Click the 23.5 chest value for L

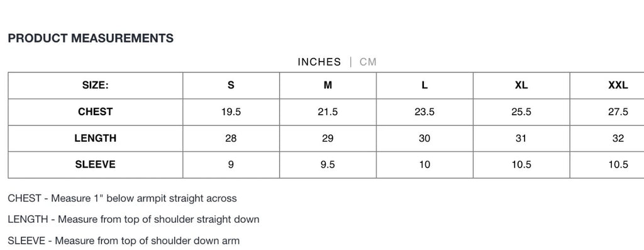click(425, 112)
